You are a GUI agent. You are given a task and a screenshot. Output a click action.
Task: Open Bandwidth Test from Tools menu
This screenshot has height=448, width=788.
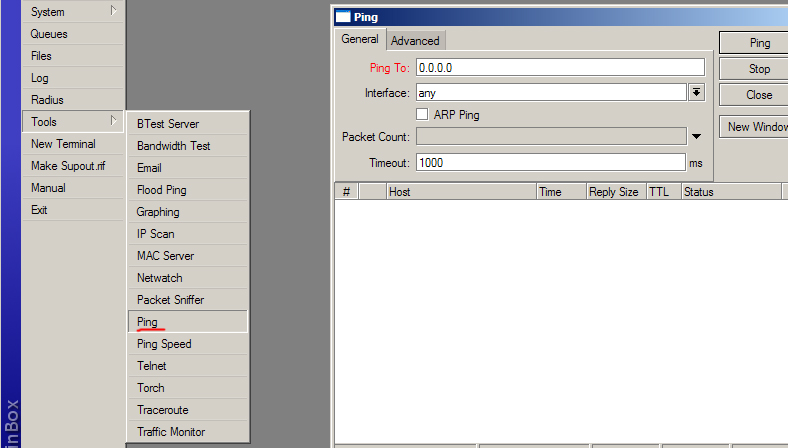173,146
